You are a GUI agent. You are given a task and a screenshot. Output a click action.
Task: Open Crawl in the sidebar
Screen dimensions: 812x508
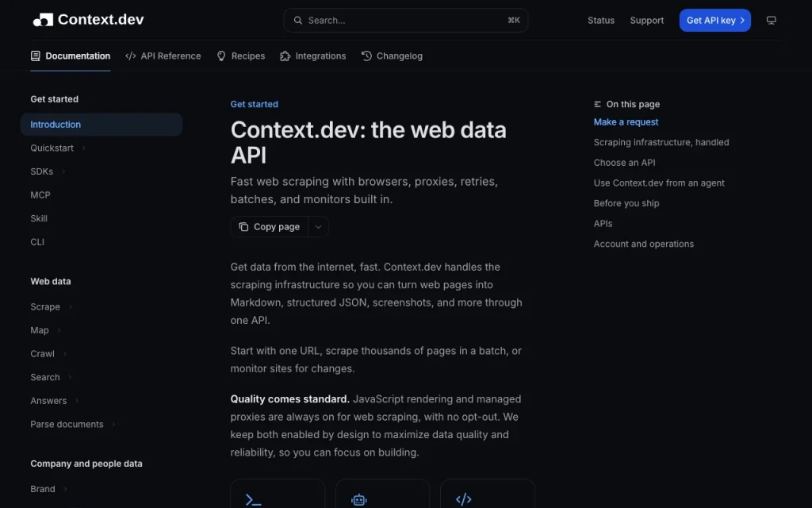click(43, 354)
